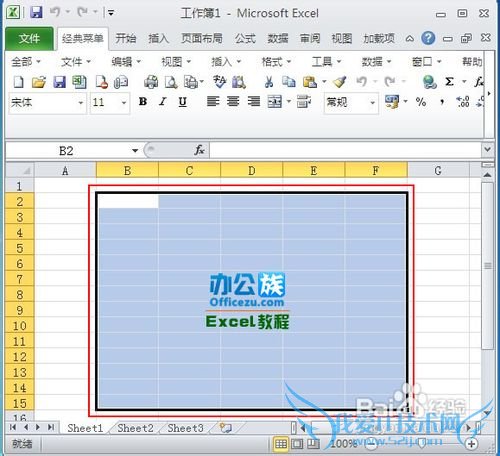Click the Select All corner button
Screen dimensions: 500x456
click(20, 170)
